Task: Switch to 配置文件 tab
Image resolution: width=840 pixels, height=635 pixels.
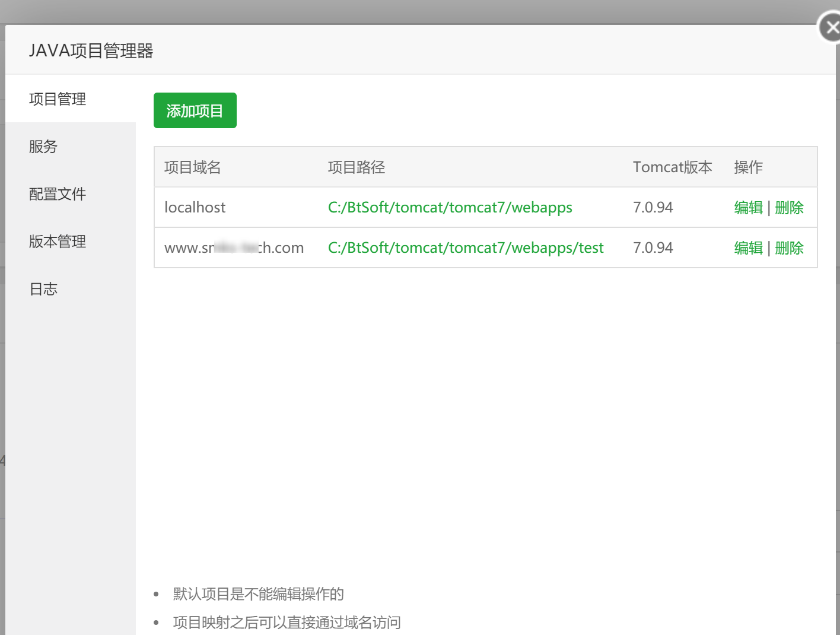Action: pyautogui.click(x=71, y=193)
